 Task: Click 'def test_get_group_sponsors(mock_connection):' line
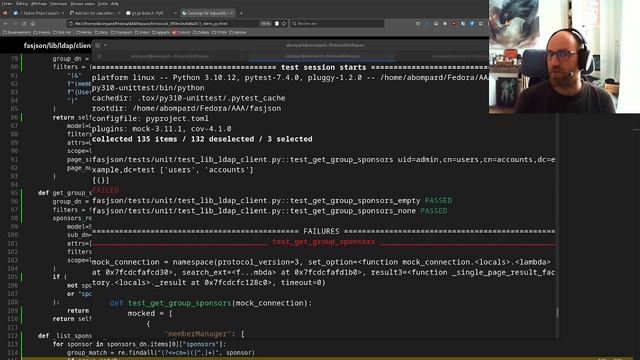(211, 303)
